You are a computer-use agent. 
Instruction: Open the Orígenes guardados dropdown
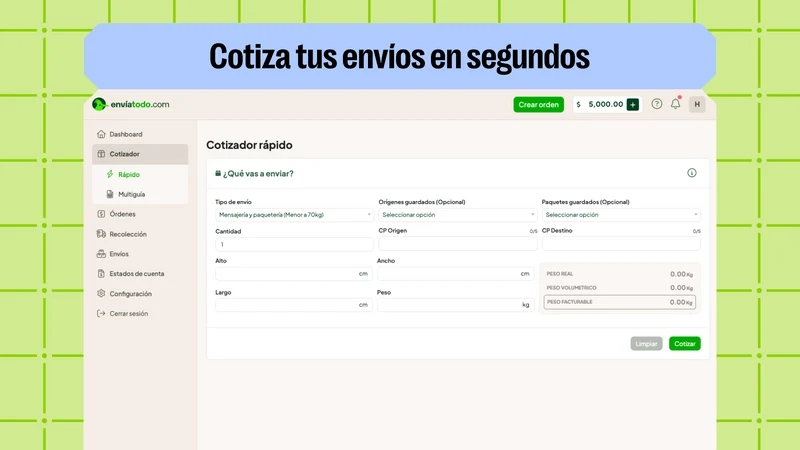click(458, 215)
